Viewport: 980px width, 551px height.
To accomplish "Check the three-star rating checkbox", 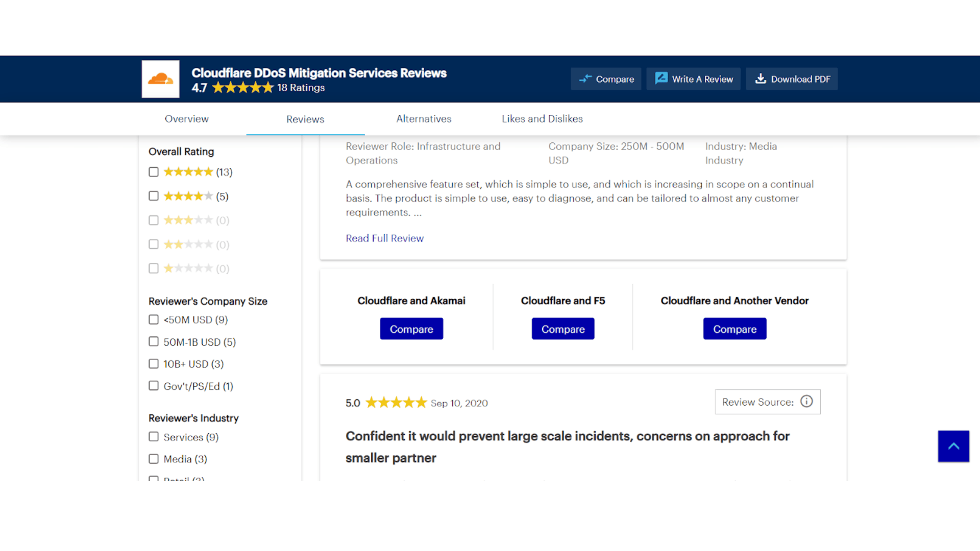I will click(154, 220).
